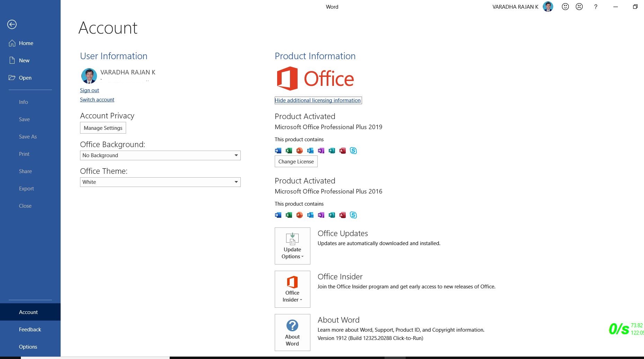644x359 pixels.
Task: Send a frown feedback
Action: click(579, 7)
